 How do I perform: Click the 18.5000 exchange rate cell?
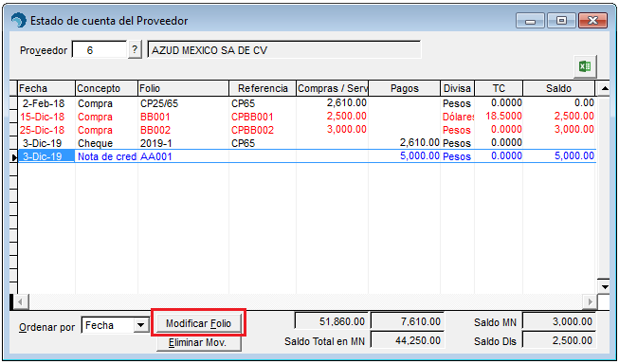click(x=499, y=117)
